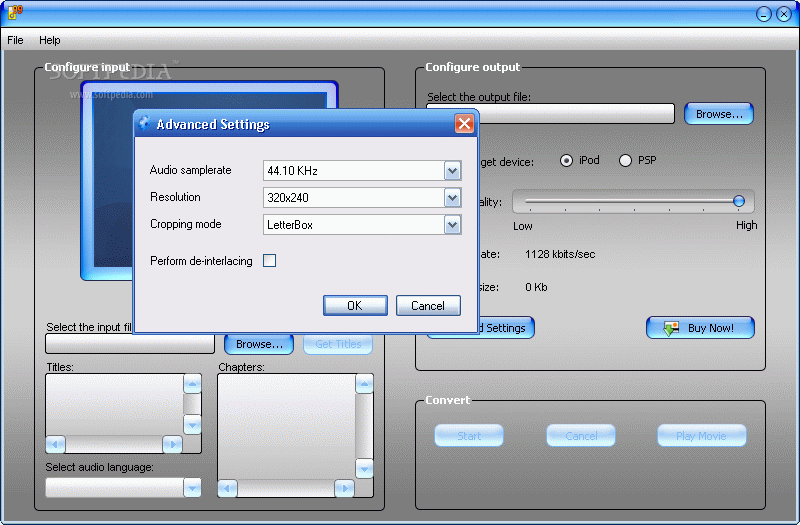Click the LetterBox cropping value
This screenshot has width=800, height=525.
(290, 225)
